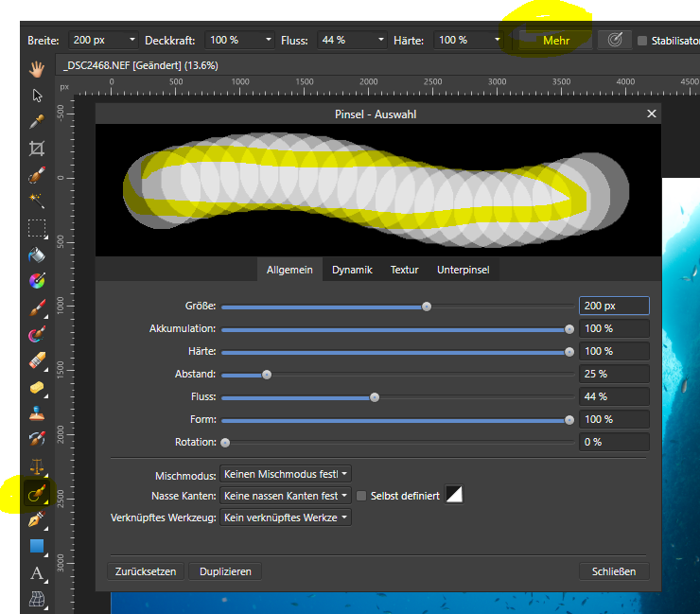Enable the Stabilisator checkbox
The height and width of the screenshot is (614, 700).
point(642,41)
